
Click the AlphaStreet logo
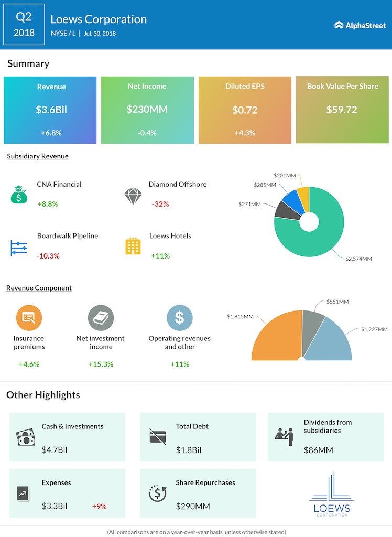360,25
